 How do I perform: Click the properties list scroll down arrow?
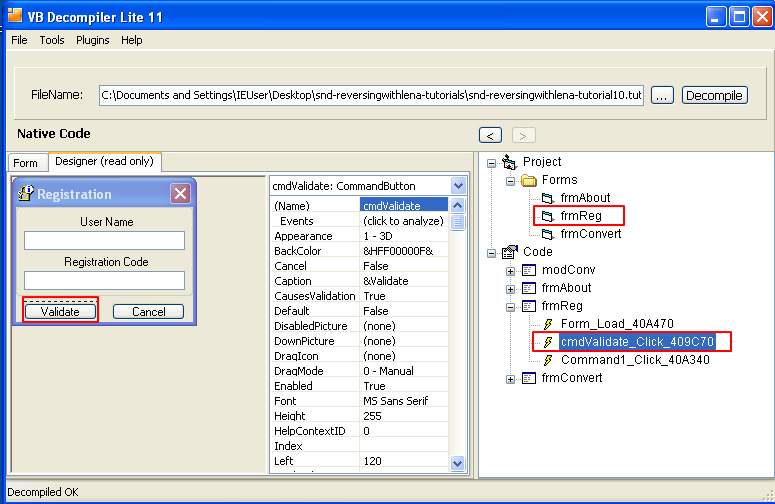[x=457, y=463]
